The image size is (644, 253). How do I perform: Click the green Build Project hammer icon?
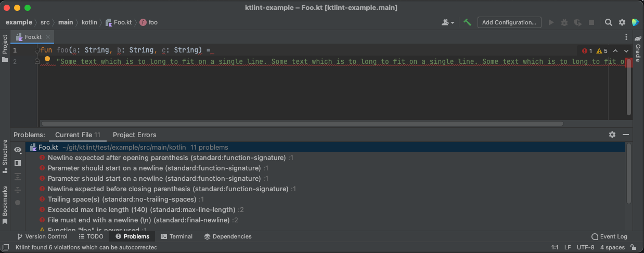(x=467, y=22)
